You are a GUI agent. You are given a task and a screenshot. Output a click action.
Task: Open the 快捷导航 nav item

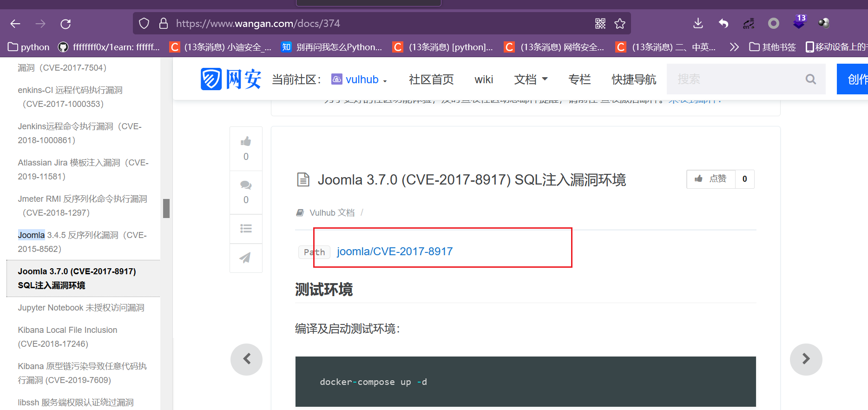coord(634,79)
